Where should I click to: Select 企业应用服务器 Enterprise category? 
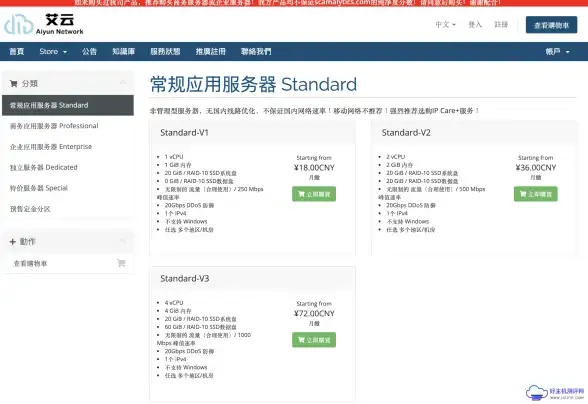(x=68, y=147)
